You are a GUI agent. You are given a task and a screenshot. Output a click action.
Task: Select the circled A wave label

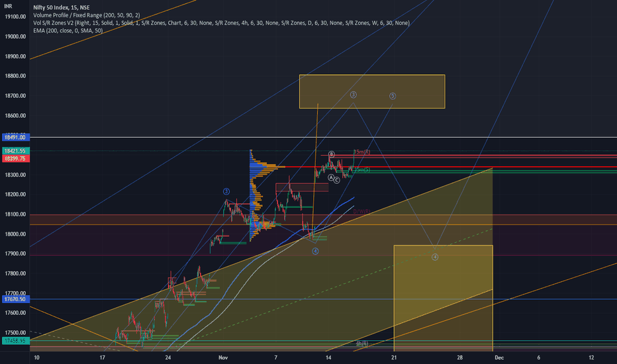point(331,178)
